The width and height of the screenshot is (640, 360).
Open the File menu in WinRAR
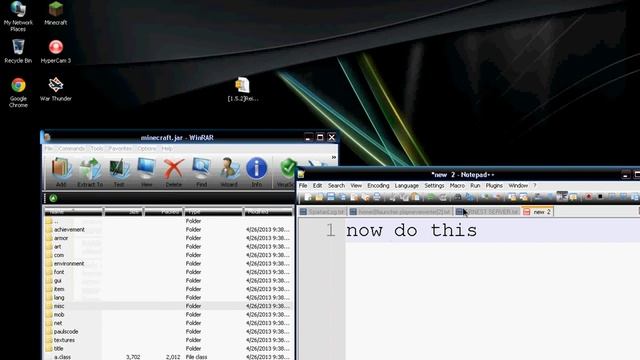click(x=48, y=149)
